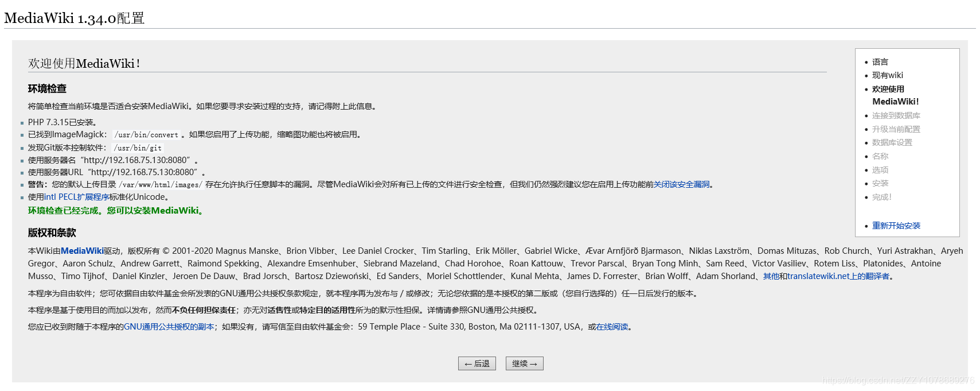Open the bold MediaWiki link in copyright section
The image size is (980, 391).
coord(82,251)
